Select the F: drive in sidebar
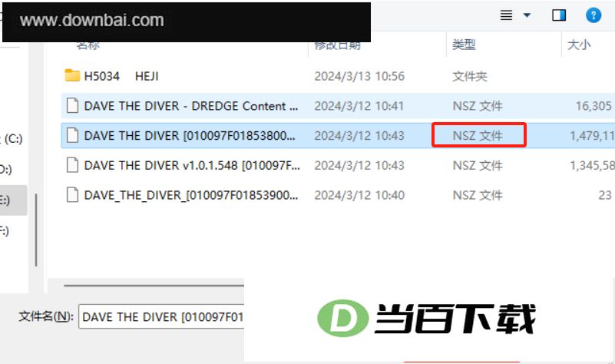The image size is (615, 364). click(5, 230)
